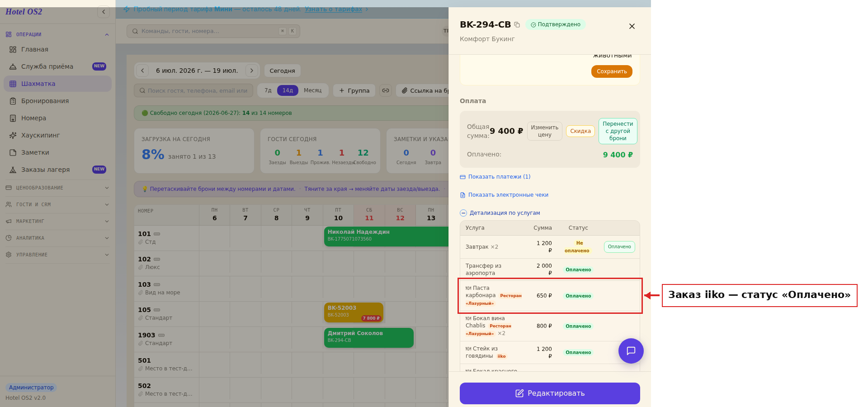868x407 pixels.
Task: Expand the Ценообразование sidebar section
Action: pos(57,188)
